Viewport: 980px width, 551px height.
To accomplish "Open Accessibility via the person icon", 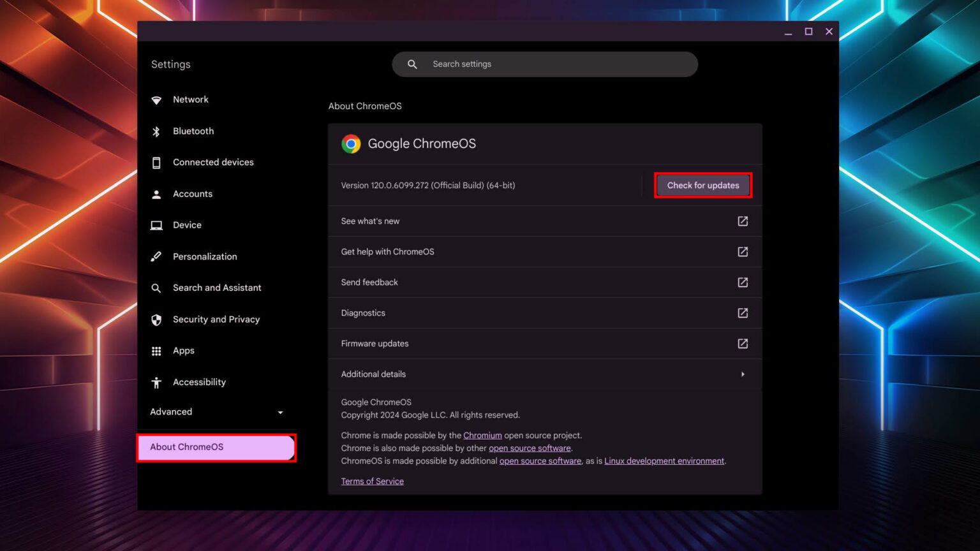I will pos(156,382).
